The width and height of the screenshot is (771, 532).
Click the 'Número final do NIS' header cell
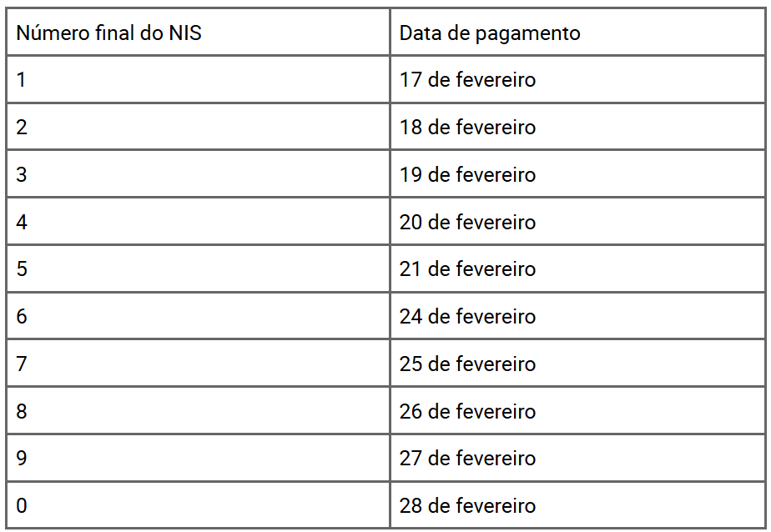pos(198,32)
